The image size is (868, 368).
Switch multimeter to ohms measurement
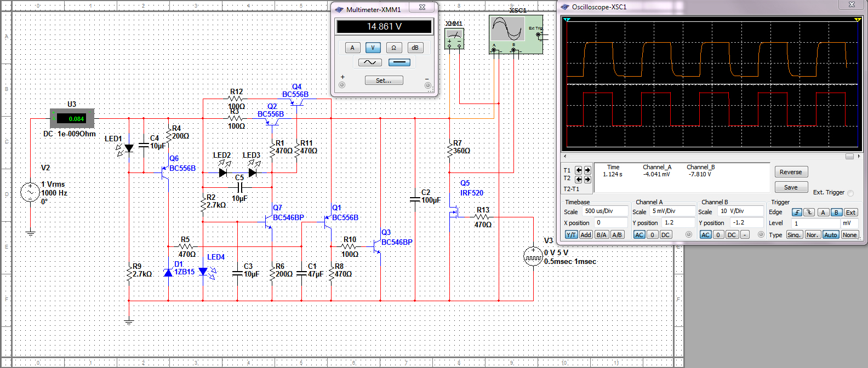(x=393, y=48)
